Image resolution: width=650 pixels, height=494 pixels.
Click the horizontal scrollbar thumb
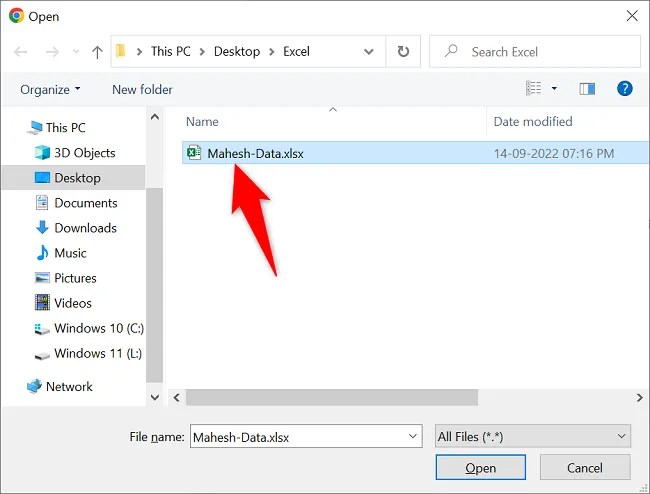(x=332, y=397)
